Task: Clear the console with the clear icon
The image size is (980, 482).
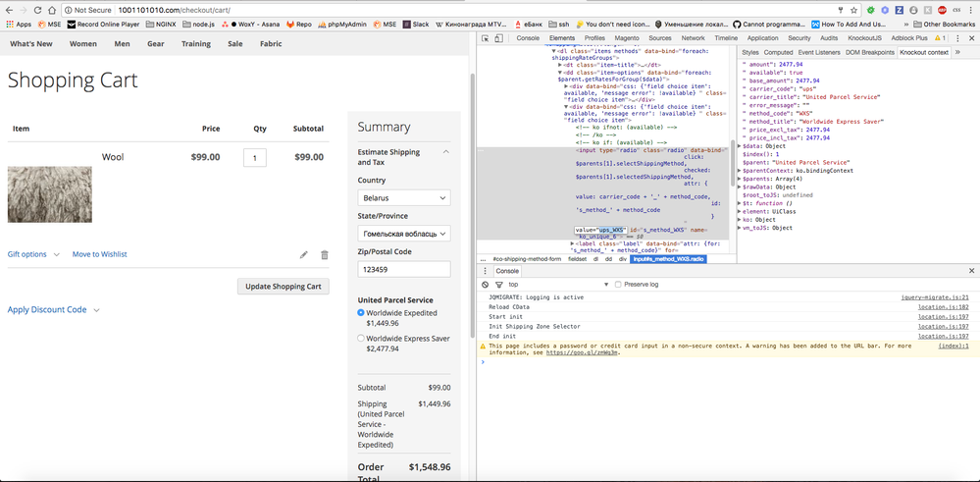Action: point(486,285)
